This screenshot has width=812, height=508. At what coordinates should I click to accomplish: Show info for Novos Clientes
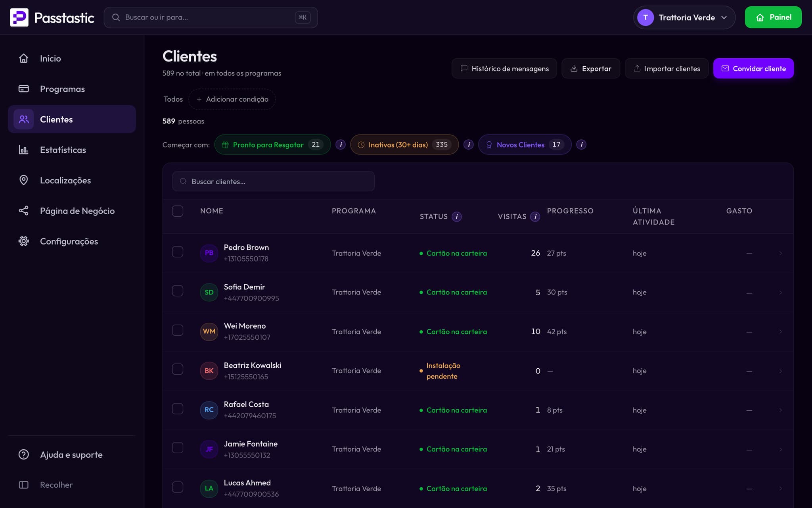582,145
